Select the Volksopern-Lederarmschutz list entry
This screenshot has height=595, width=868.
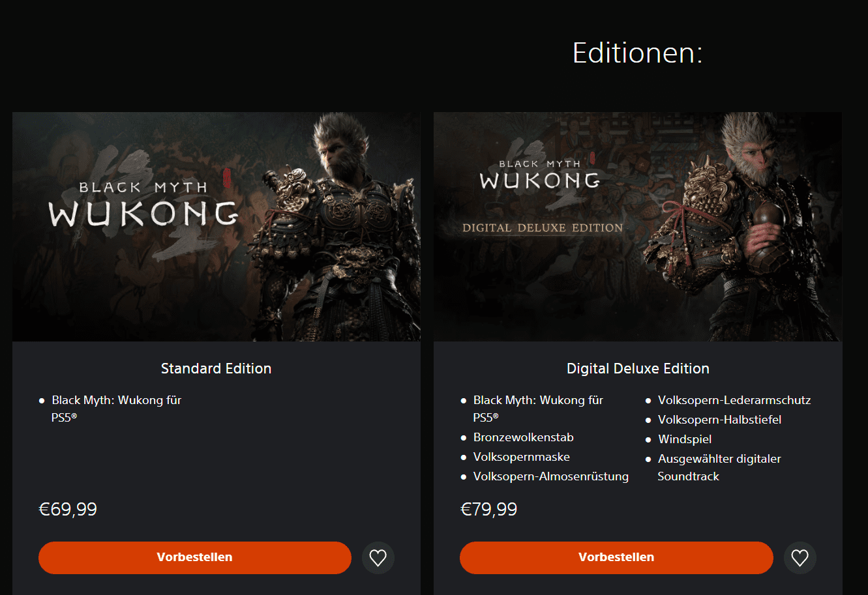pyautogui.click(x=734, y=400)
